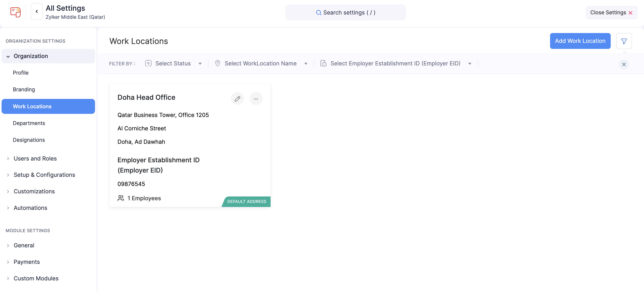Click the pencil edit icon on Doha Head Office
Screen dimensions: 644x292
237,99
